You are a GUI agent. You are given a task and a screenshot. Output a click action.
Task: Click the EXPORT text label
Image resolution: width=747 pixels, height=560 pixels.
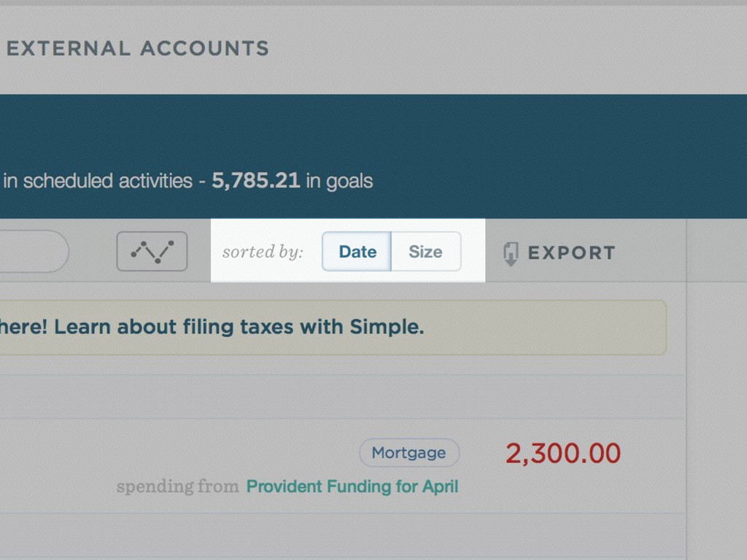572,253
